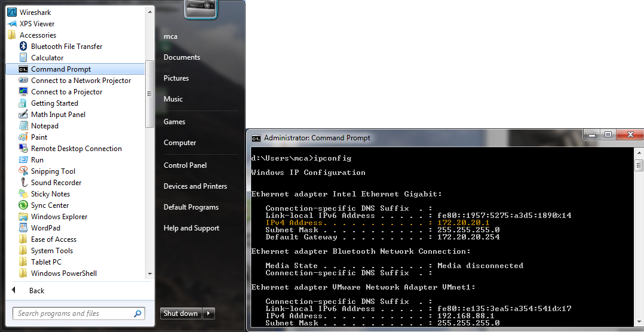The width and height of the screenshot is (644, 332).
Task: Open the mca user folder link
Action: [170, 36]
